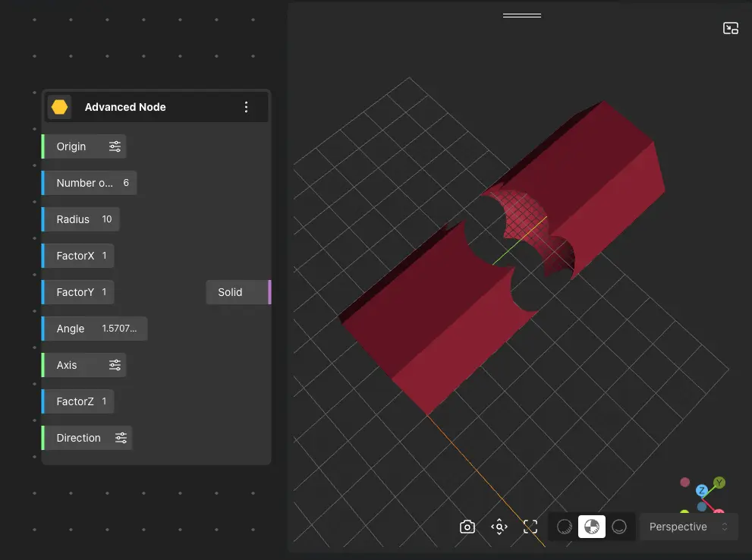Select the outlined sphere render mode
752x560 pixels.
point(619,527)
